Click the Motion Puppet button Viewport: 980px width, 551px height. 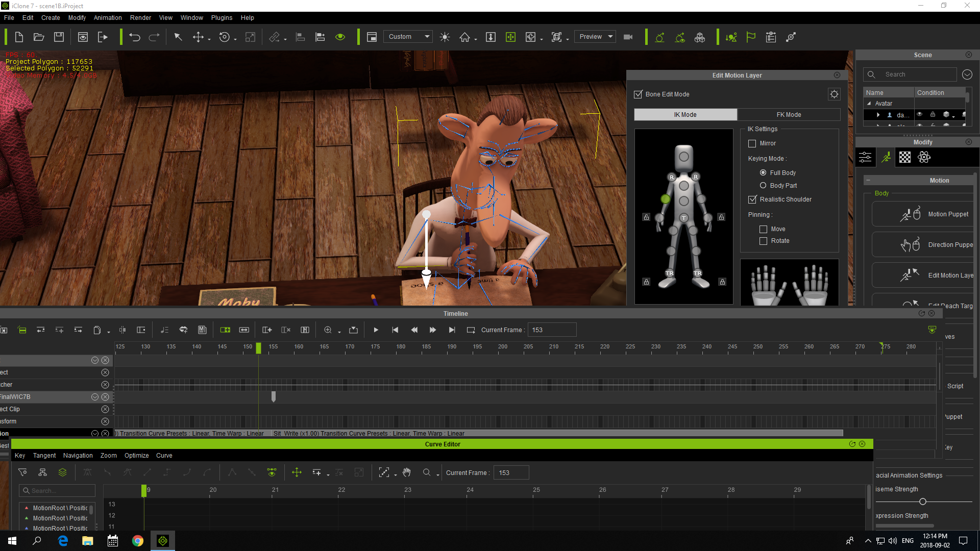tap(923, 214)
